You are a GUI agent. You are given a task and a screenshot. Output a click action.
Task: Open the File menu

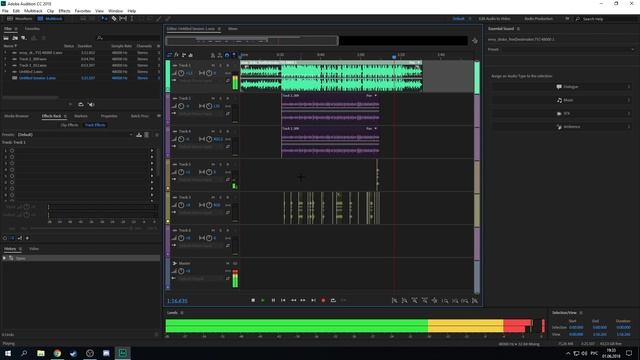pyautogui.click(x=5, y=11)
